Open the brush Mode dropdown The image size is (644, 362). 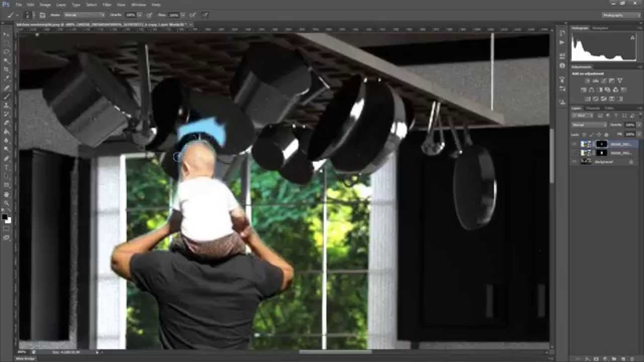coord(84,15)
